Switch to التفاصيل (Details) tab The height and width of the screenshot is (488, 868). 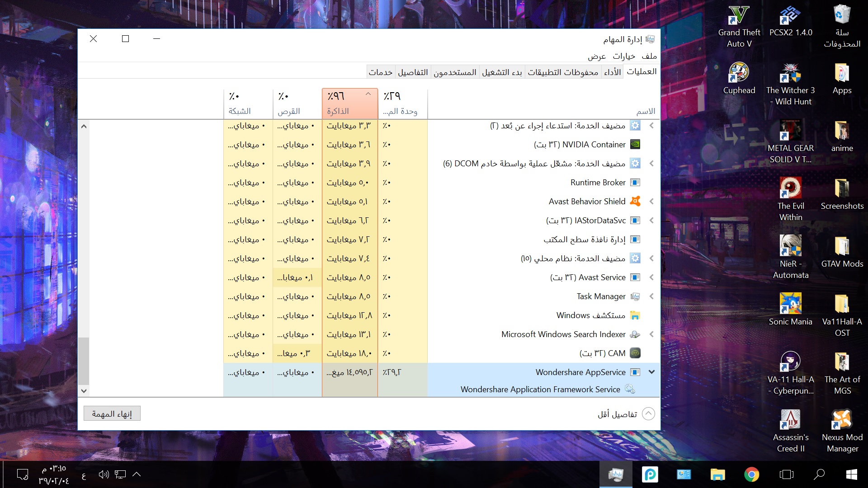pos(413,72)
